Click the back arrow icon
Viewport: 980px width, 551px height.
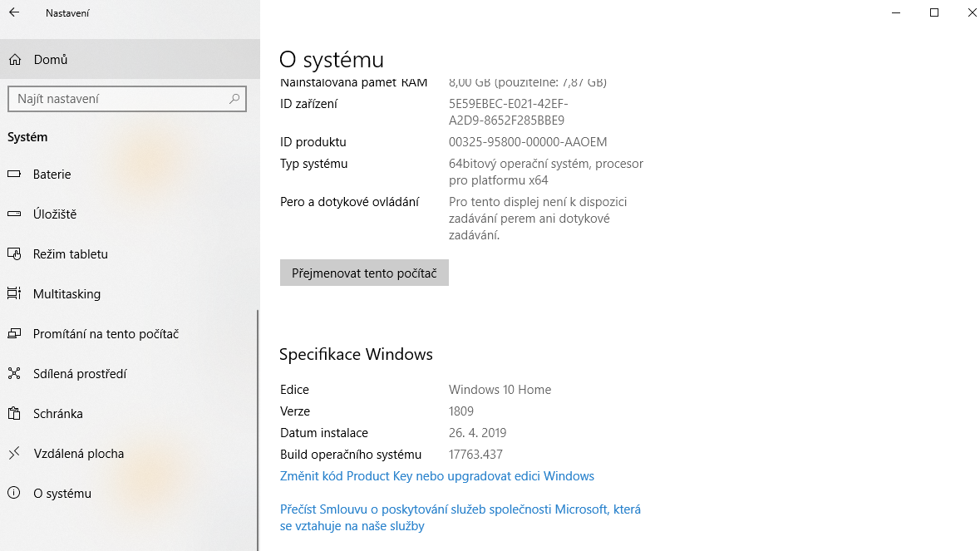coord(14,12)
